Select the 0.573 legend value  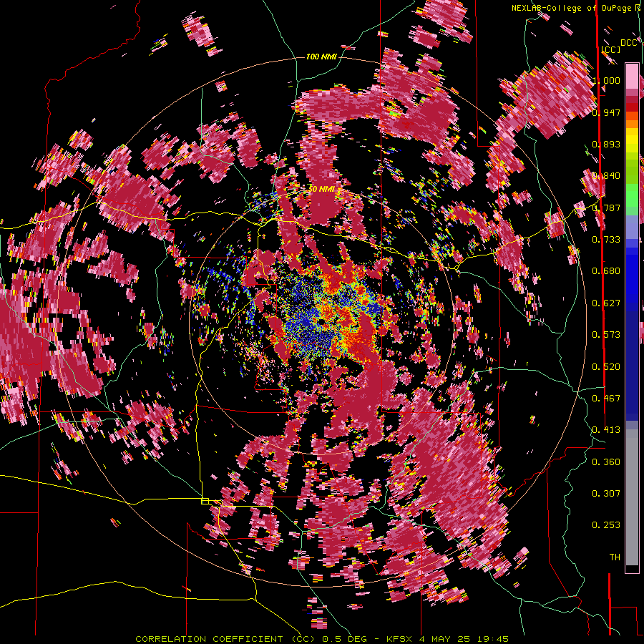point(606,335)
